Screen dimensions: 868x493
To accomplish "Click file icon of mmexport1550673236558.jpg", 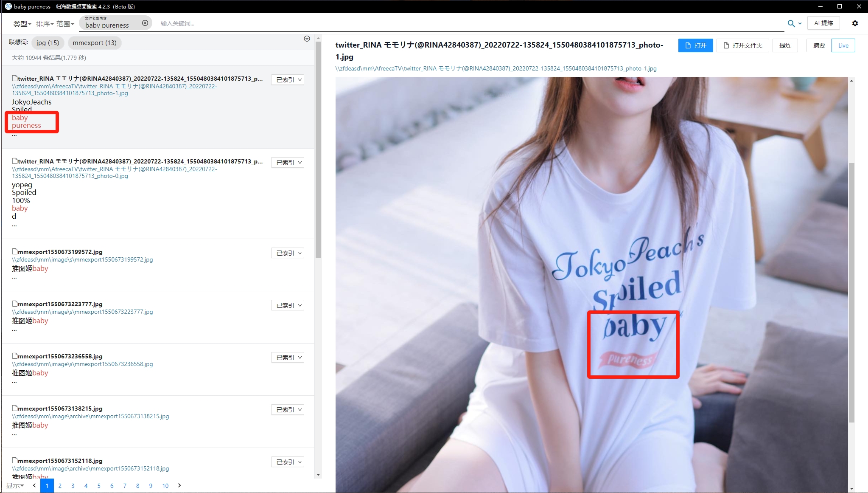I will (x=15, y=356).
